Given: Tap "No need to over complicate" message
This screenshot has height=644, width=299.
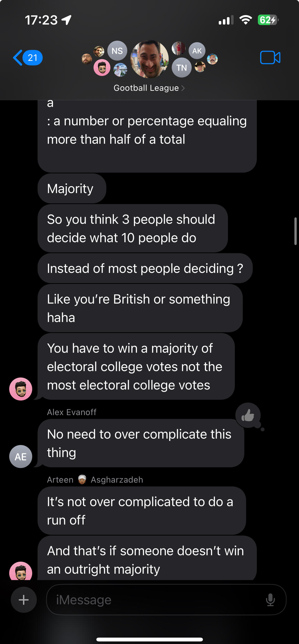Looking at the screenshot, I should [141, 443].
